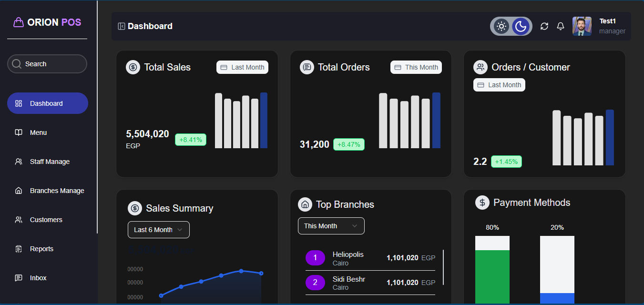This screenshot has height=305, width=644.
Task: Open the Last 6 Month dropdown
Action: 159,230
